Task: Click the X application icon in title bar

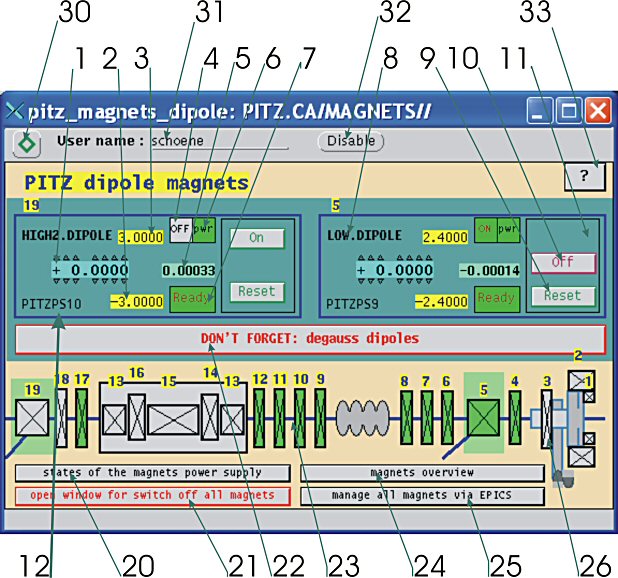Action: (15, 111)
